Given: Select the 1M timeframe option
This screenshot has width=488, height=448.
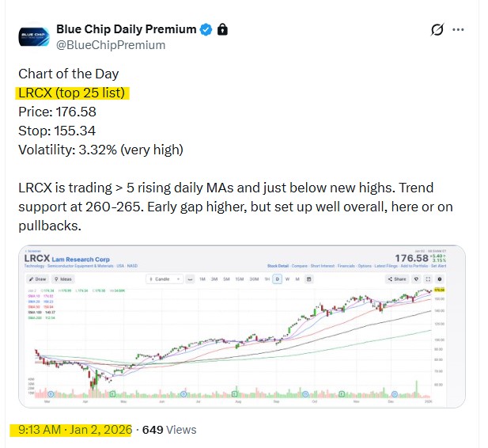Looking at the screenshot, I should [202, 279].
